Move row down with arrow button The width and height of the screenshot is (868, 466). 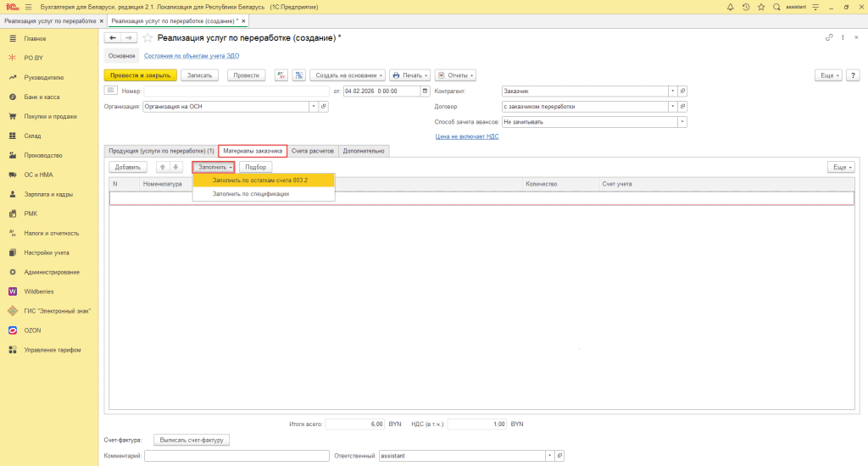[x=176, y=168]
